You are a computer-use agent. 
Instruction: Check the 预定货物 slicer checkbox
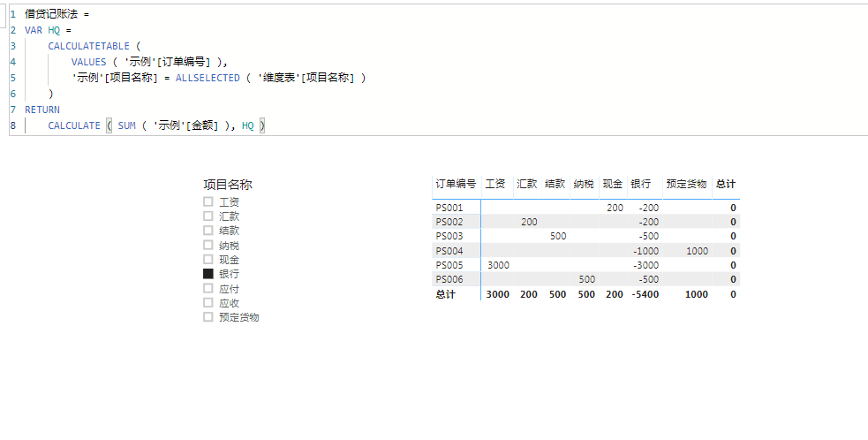click(x=208, y=317)
